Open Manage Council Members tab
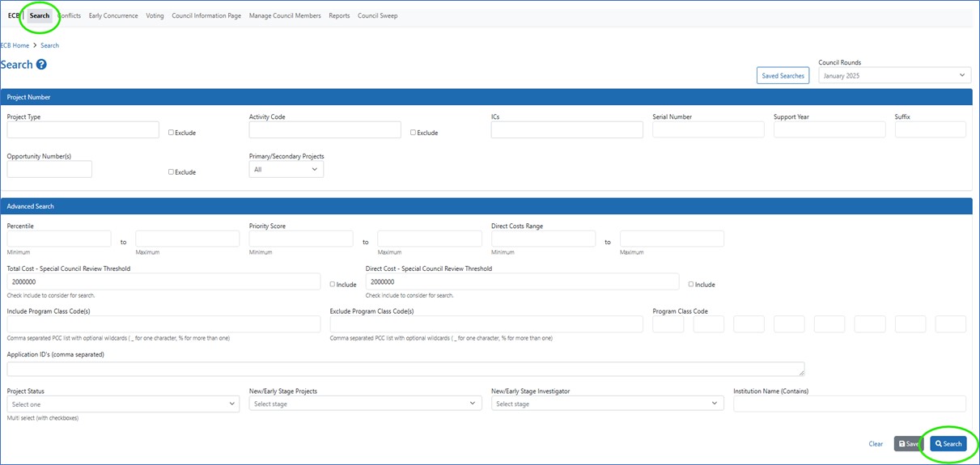Image resolution: width=980 pixels, height=465 pixels. click(285, 16)
